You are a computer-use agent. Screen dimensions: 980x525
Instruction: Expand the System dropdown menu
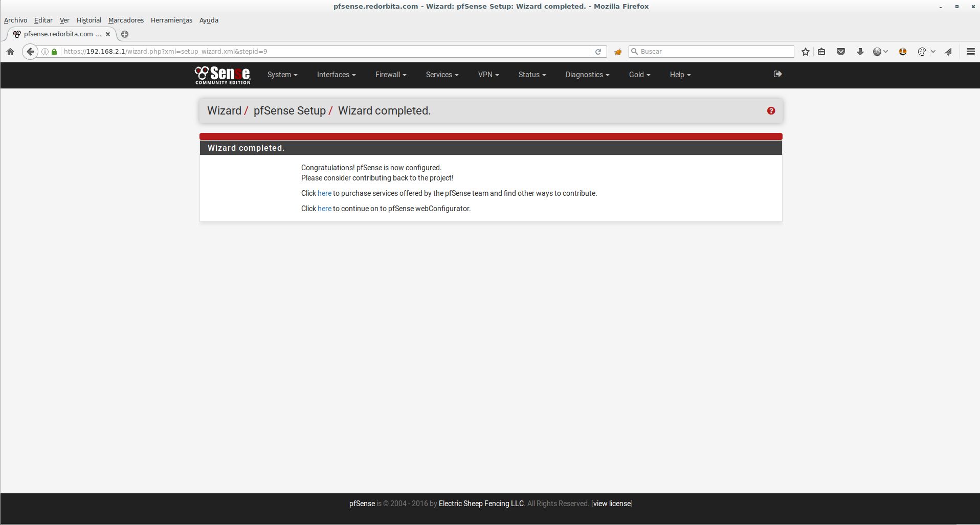point(282,75)
